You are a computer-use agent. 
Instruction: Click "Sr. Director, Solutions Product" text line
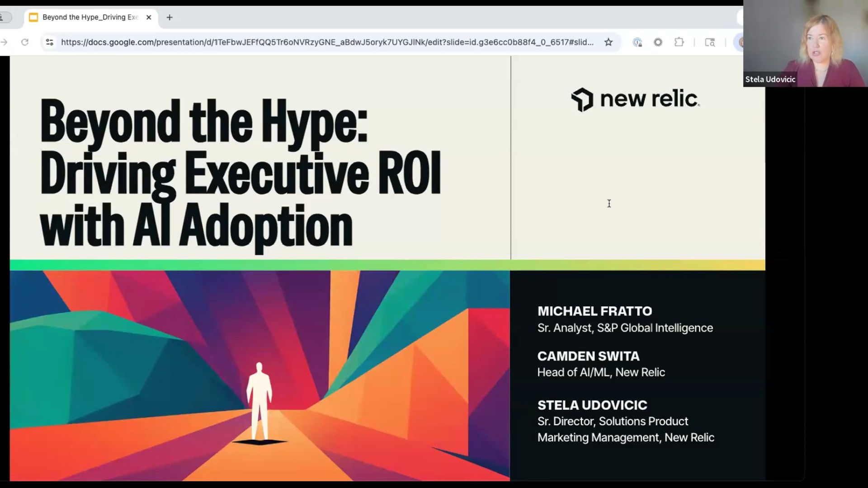click(613, 421)
